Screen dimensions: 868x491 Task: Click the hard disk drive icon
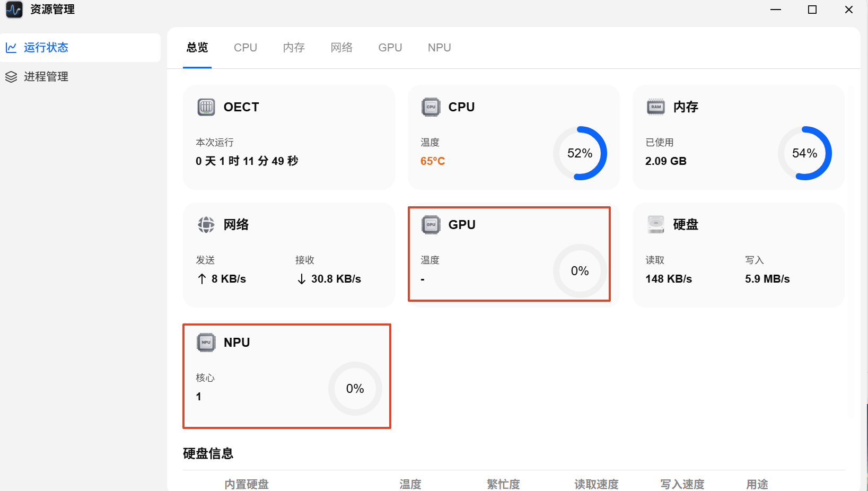656,225
